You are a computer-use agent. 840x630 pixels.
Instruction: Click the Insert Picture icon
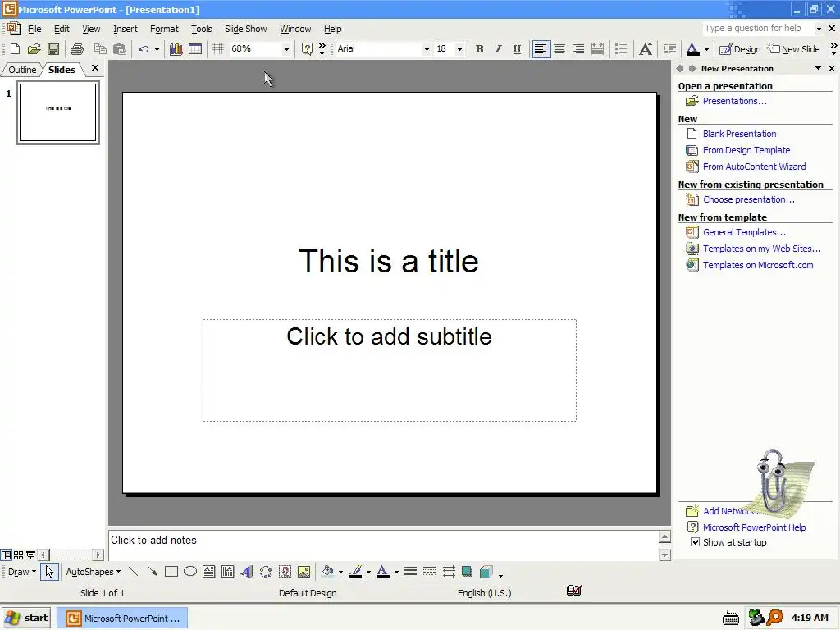coord(304,572)
